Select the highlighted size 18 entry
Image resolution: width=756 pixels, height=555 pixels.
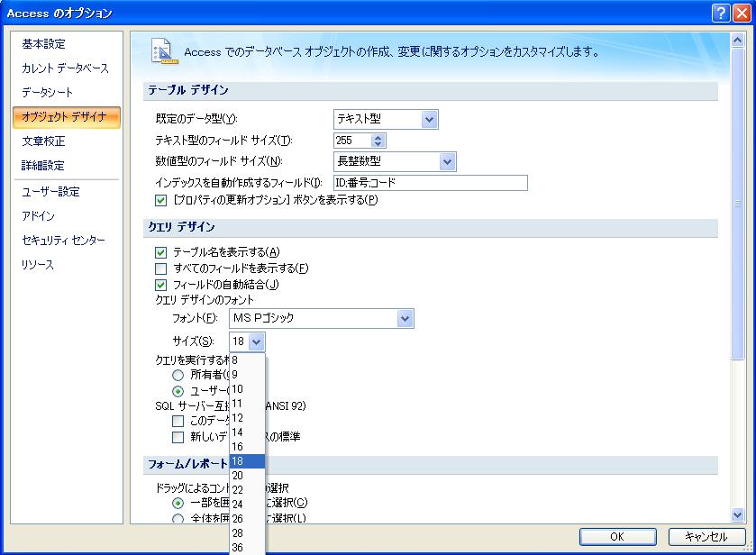(247, 461)
